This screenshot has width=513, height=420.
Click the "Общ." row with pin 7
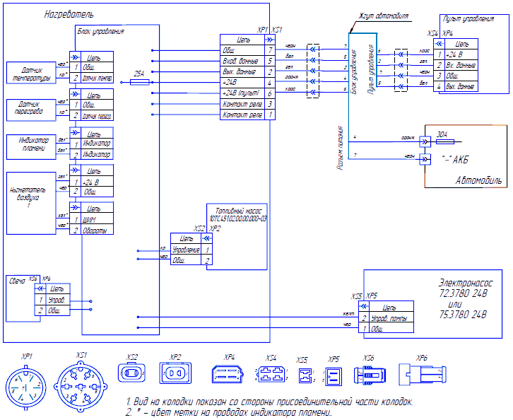[247, 50]
